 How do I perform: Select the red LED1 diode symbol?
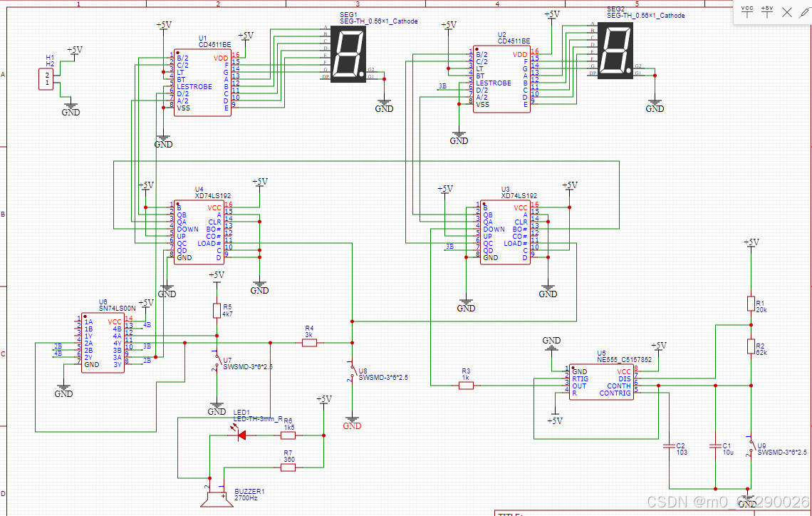coord(241,435)
